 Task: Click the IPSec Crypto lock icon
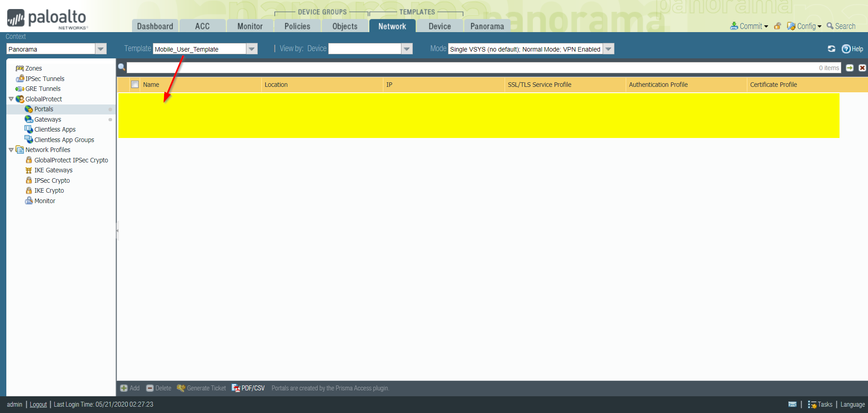pos(29,180)
